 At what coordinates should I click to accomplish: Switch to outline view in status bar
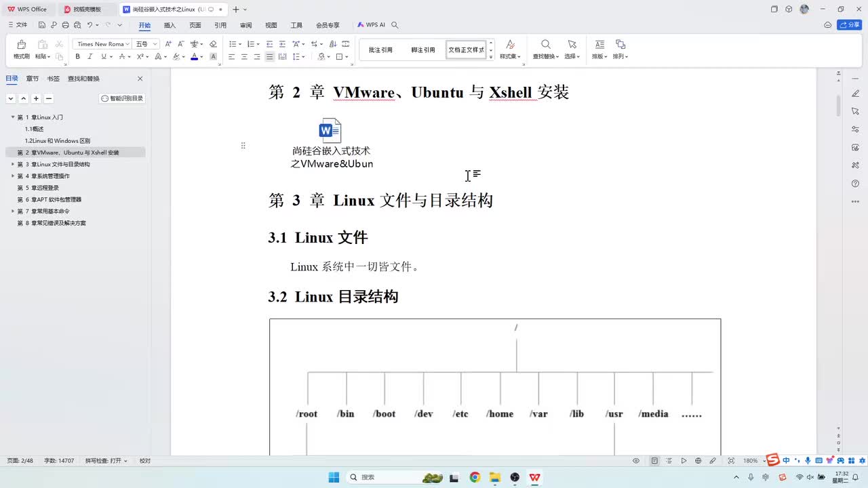point(669,461)
